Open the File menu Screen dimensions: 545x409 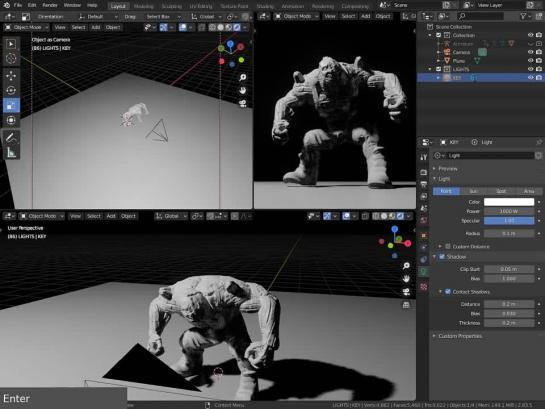[18, 5]
